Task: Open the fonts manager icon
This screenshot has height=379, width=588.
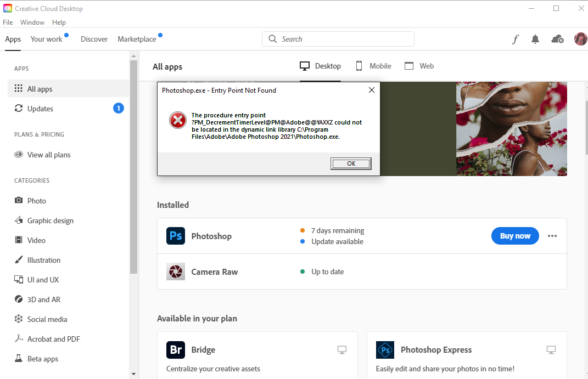Action: pos(516,39)
